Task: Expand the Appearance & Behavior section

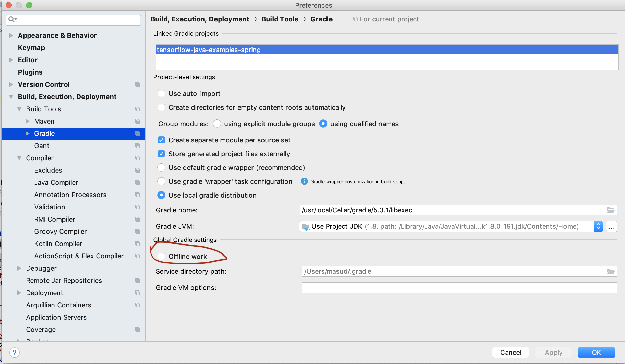Action: pyautogui.click(x=11, y=35)
